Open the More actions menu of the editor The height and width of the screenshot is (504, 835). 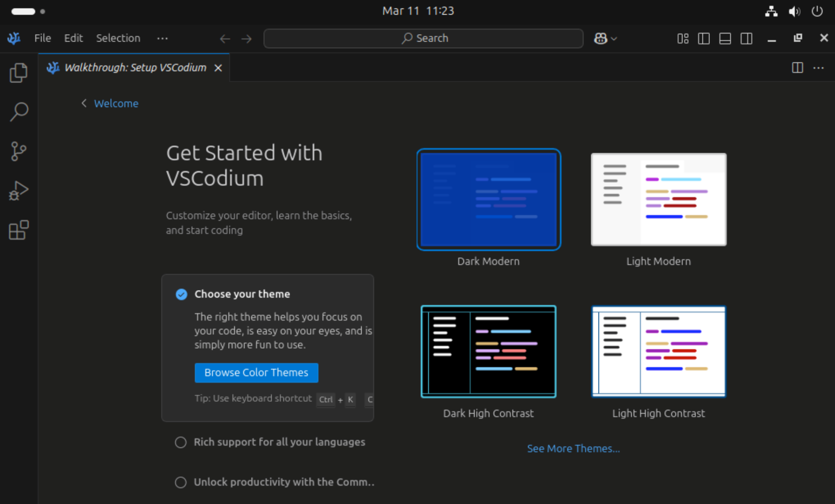click(819, 68)
